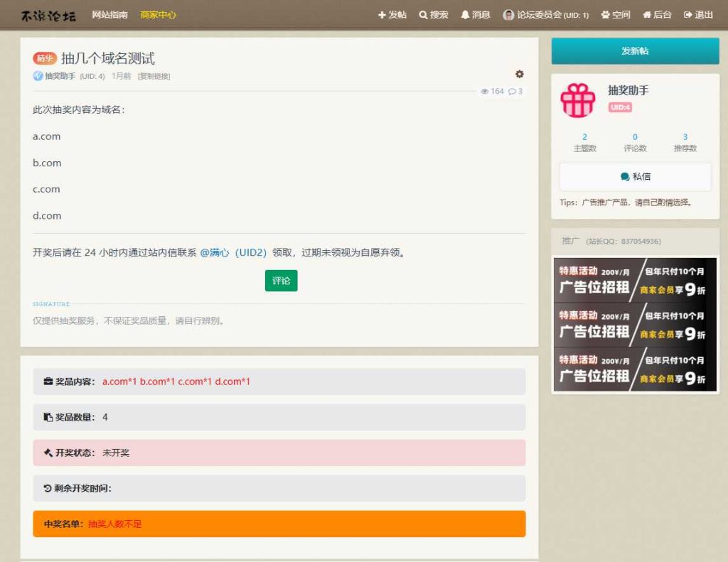
Task: Open post settings with the gear icon
Action: (519, 74)
